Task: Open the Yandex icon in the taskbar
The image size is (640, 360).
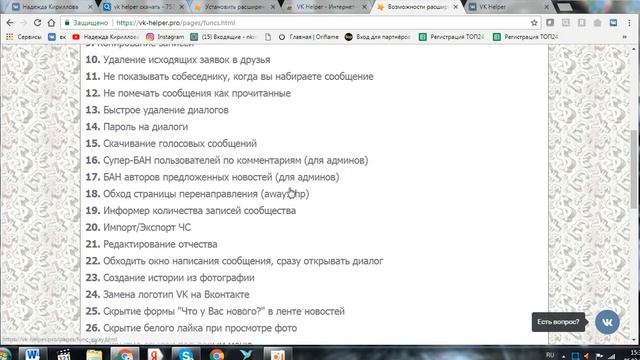Action: [x=155, y=354]
